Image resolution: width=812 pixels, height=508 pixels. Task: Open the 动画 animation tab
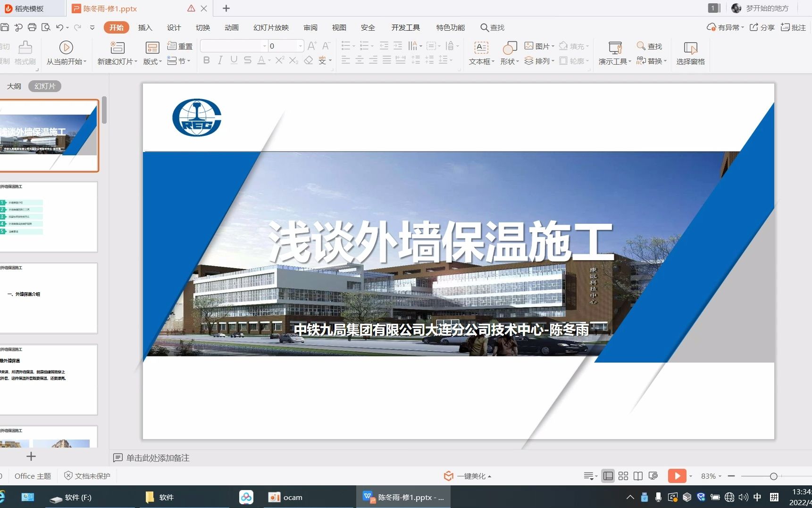click(231, 27)
